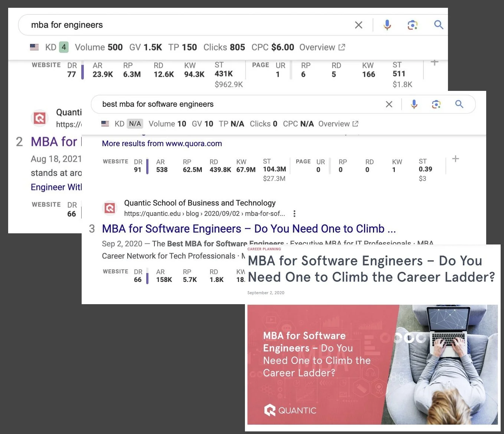Click the CAREER PLANNING category label
The height and width of the screenshot is (434, 504).
[x=264, y=249]
